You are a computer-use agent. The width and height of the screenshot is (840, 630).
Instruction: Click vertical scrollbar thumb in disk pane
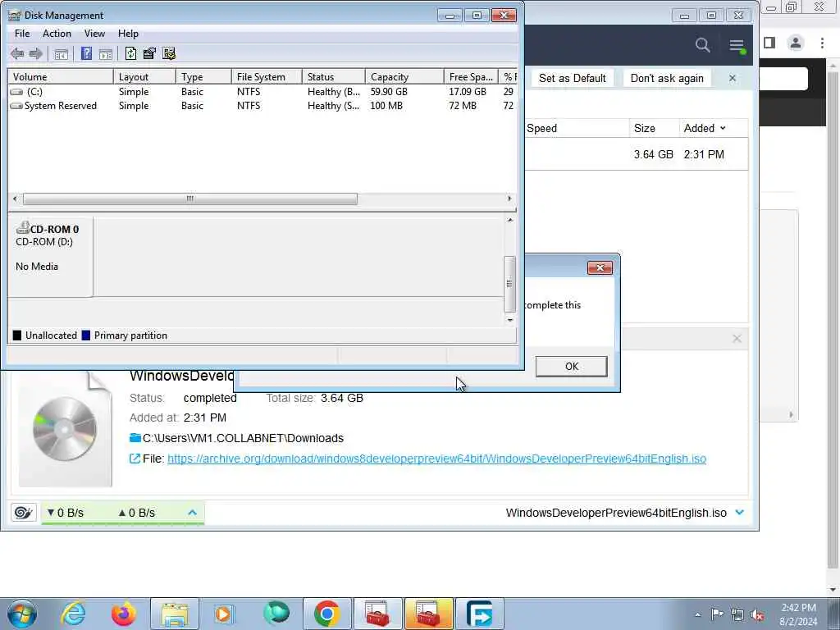(509, 284)
